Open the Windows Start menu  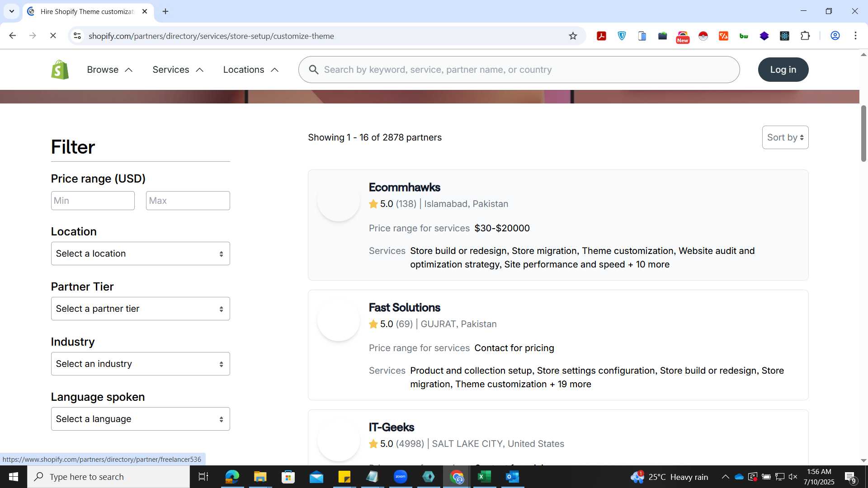pos(14,477)
